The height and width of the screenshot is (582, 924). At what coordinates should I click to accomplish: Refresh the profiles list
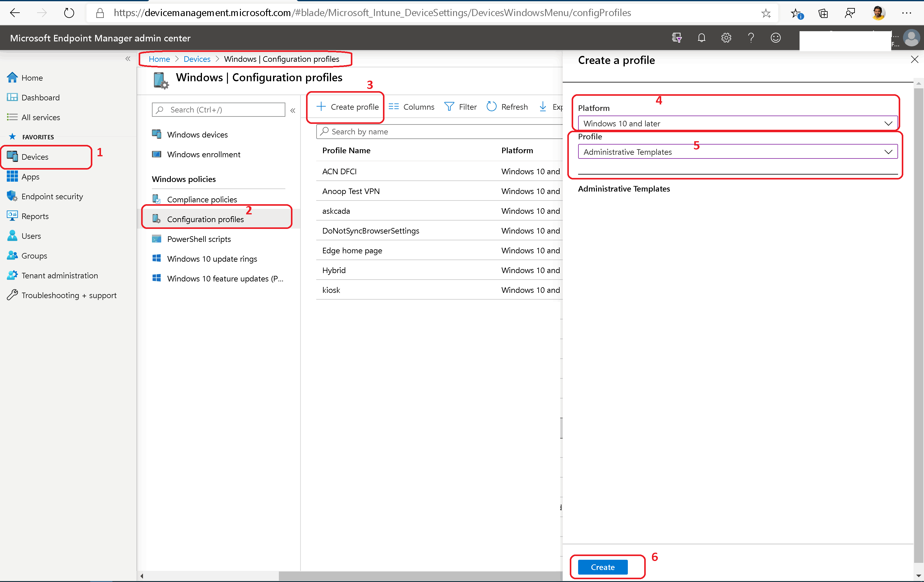click(x=507, y=107)
